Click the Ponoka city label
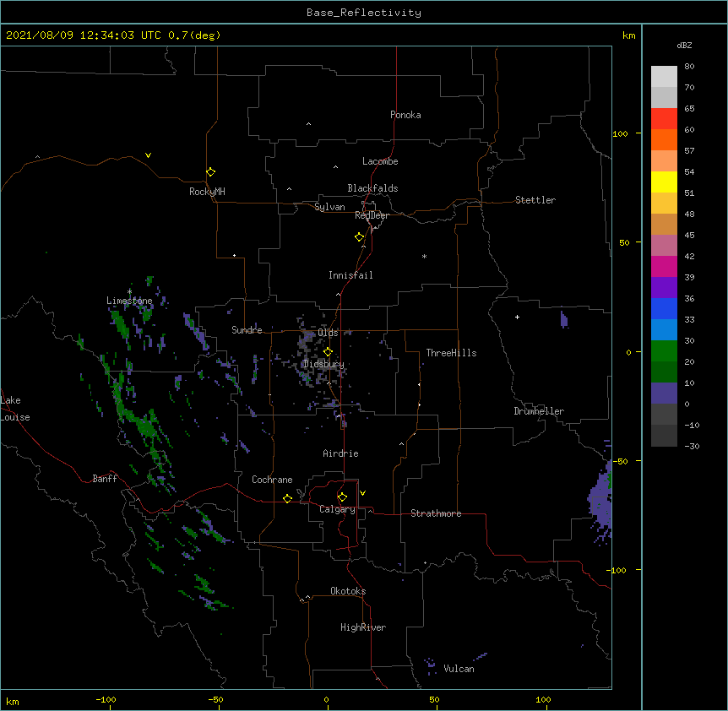The height and width of the screenshot is (711, 728). coord(405,115)
